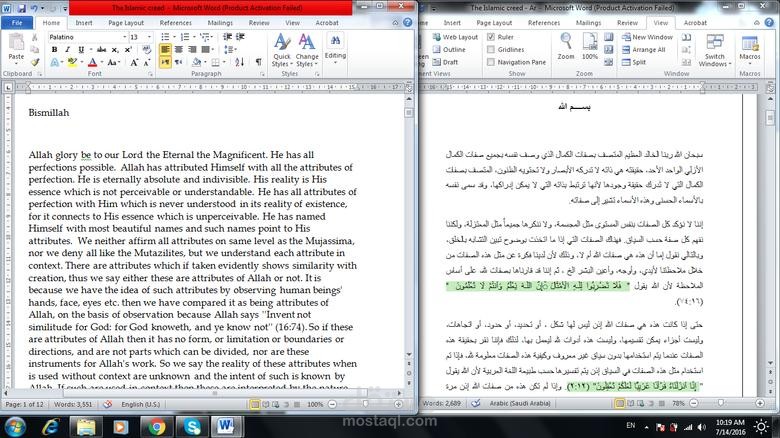This screenshot has width=780, height=438.
Task: Grow the font size
Action: pos(134,62)
